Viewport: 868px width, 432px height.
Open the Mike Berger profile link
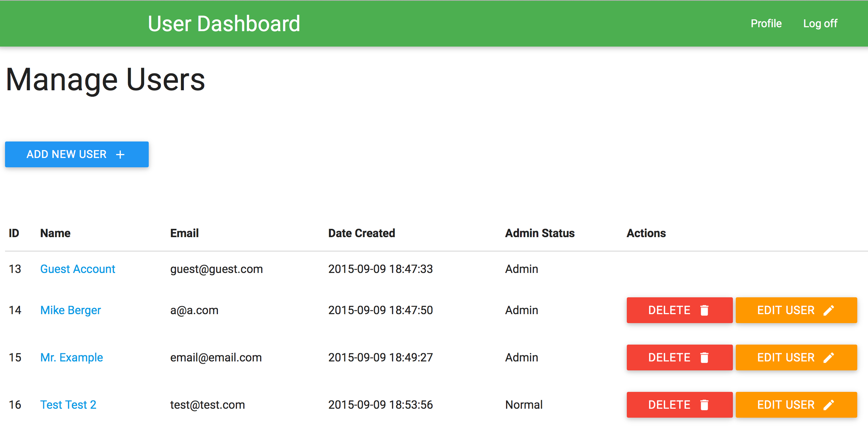pyautogui.click(x=71, y=310)
